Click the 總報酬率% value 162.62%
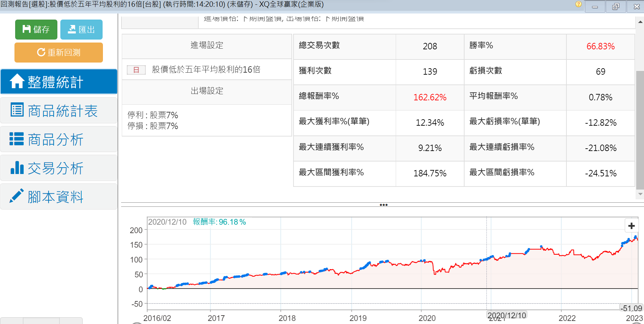This screenshot has width=644, height=324. tap(430, 97)
